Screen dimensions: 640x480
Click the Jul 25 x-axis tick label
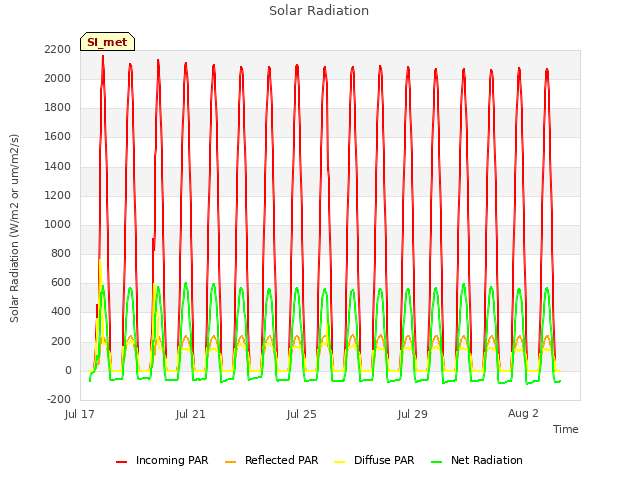[x=302, y=414]
